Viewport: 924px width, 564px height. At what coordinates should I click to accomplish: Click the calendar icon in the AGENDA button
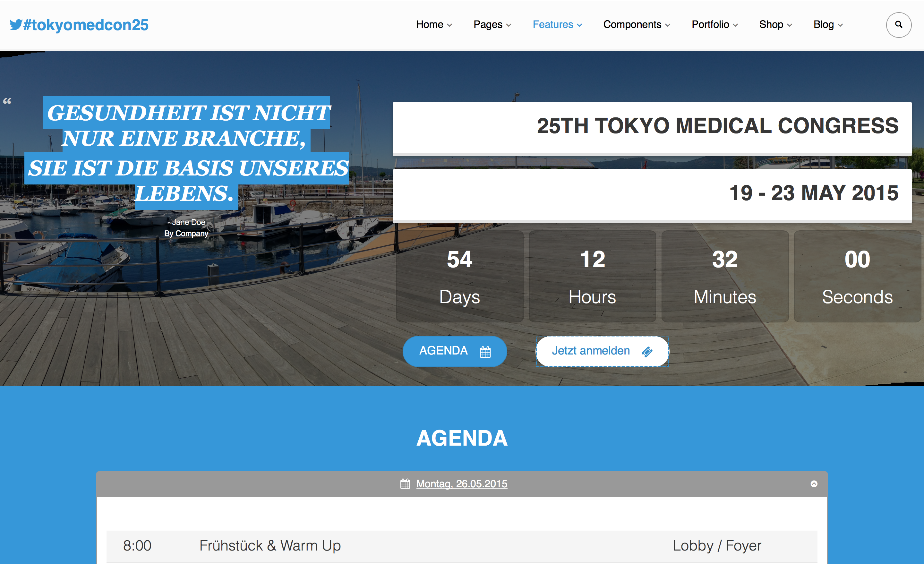[x=485, y=351]
